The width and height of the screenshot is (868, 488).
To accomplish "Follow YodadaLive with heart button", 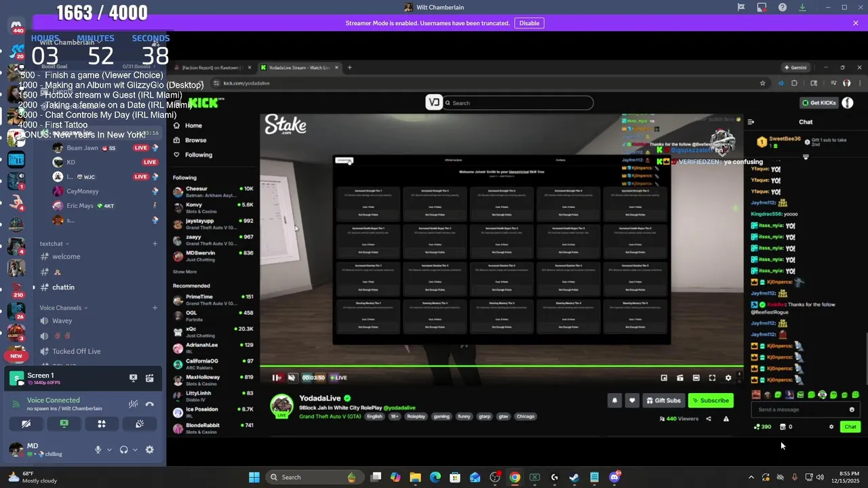I will tap(632, 401).
